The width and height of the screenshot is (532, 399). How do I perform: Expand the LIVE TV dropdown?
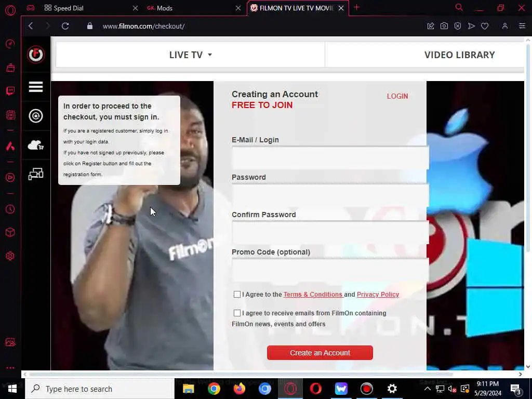(190, 55)
